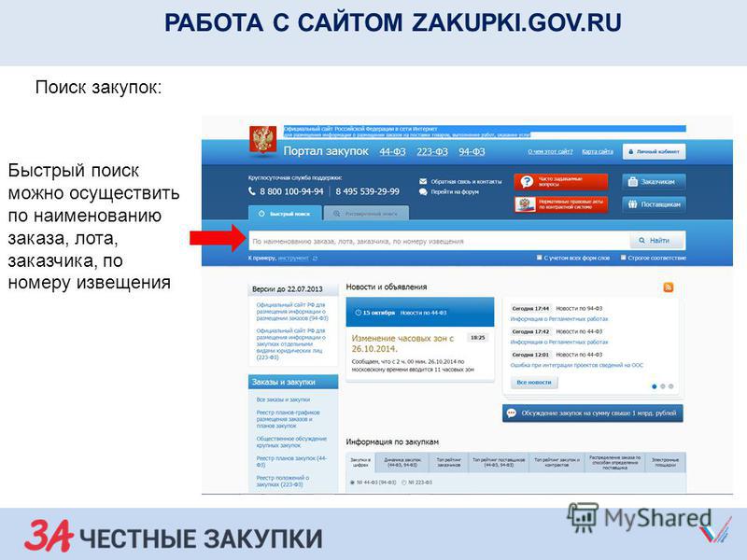Open the 223-ФЗ portal link
Image resolution: width=747 pixels, height=560 pixels.
click(432, 152)
